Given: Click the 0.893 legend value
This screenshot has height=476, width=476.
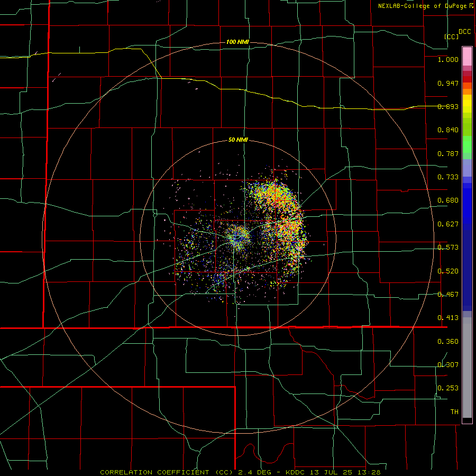Looking at the screenshot, I should 448,106.
